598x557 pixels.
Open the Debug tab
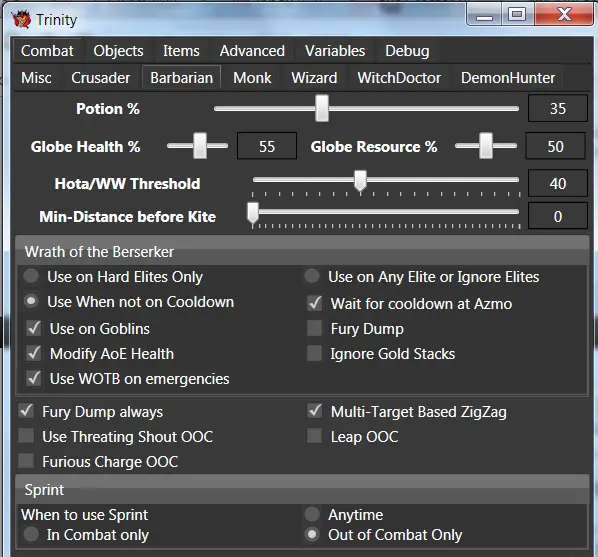[407, 51]
